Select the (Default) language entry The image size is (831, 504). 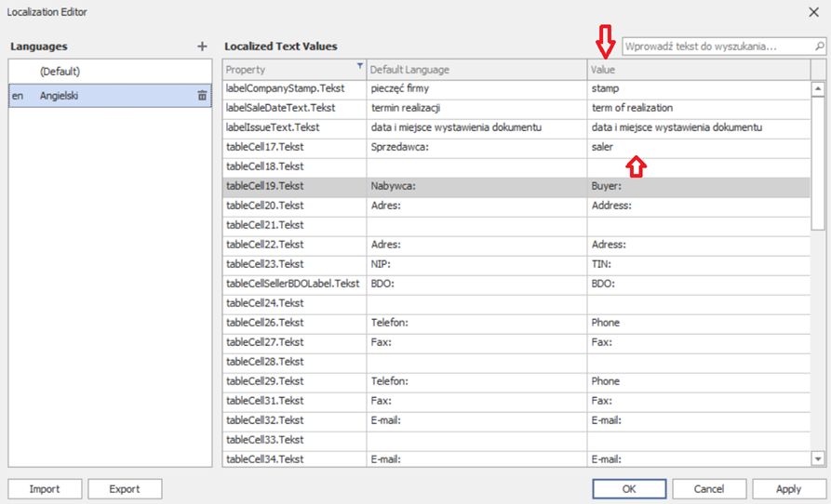tap(60, 71)
